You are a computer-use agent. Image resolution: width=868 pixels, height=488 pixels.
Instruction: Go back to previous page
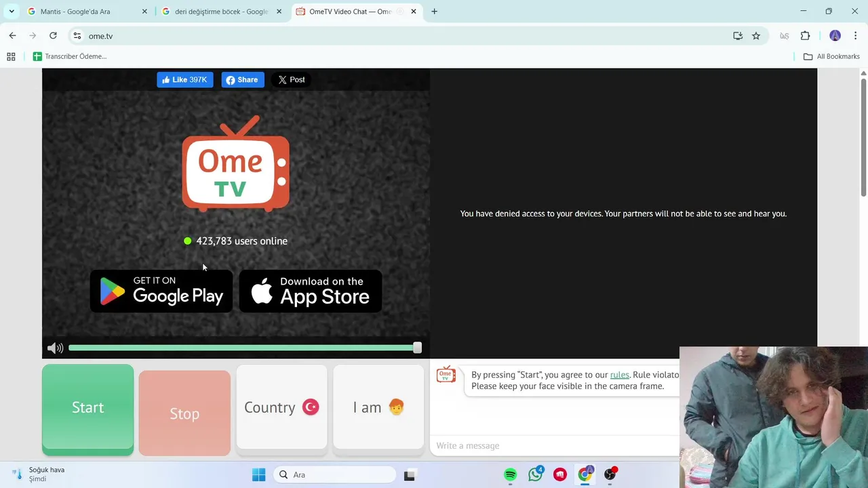click(12, 36)
